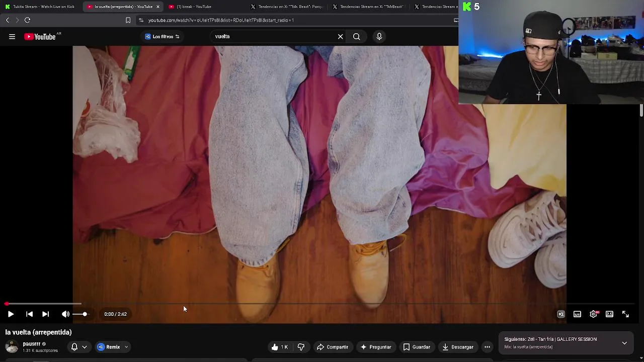This screenshot has height=362, width=644.
Task: Expand the Remix dropdown arrow
Action: [x=126, y=347]
